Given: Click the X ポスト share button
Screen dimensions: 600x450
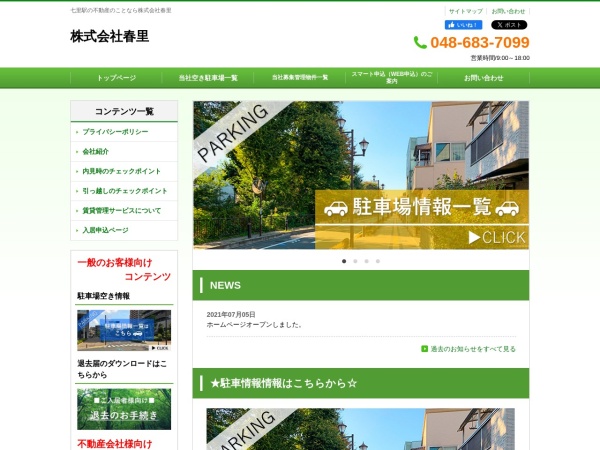Looking at the screenshot, I should click(509, 25).
